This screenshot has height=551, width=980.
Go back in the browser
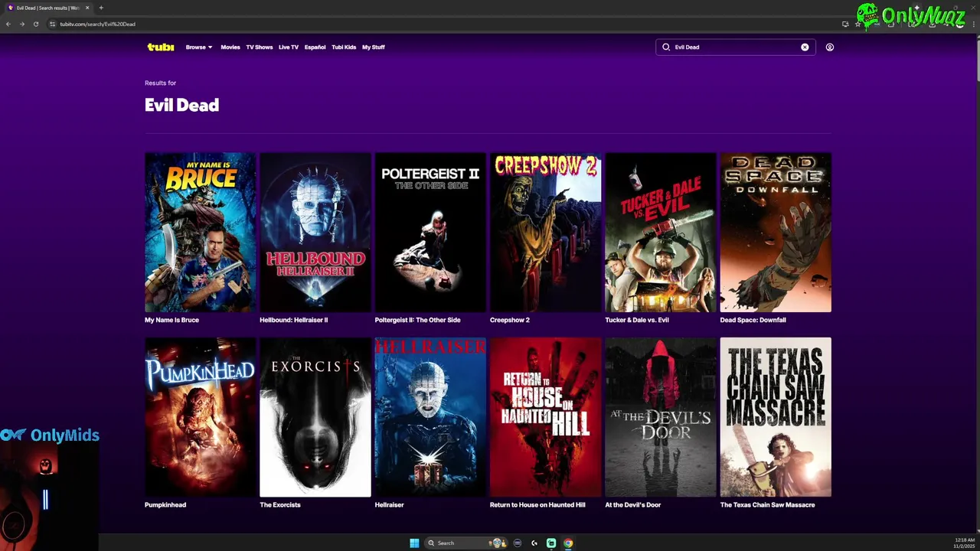click(x=8, y=24)
